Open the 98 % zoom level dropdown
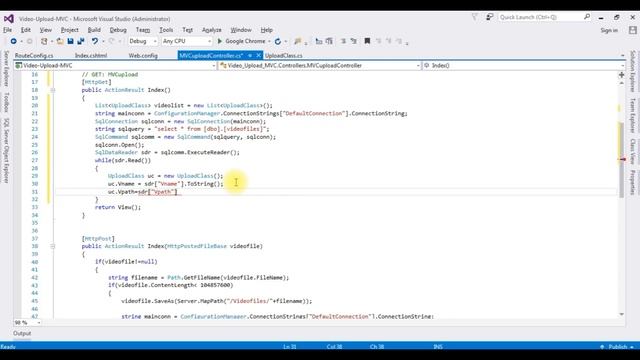640x360 pixels. [27, 323]
